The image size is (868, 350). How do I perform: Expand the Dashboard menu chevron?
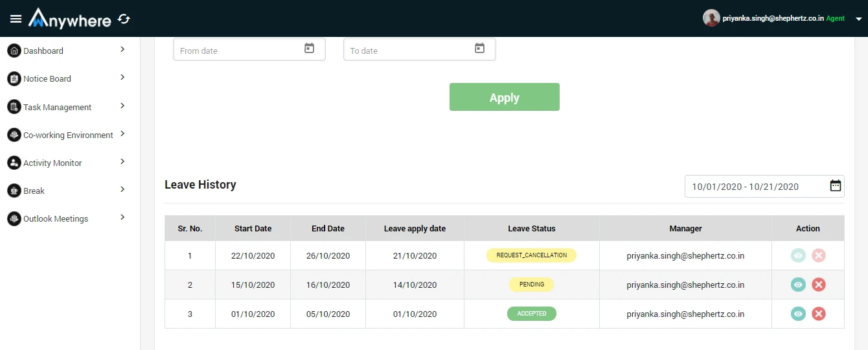[122, 49]
